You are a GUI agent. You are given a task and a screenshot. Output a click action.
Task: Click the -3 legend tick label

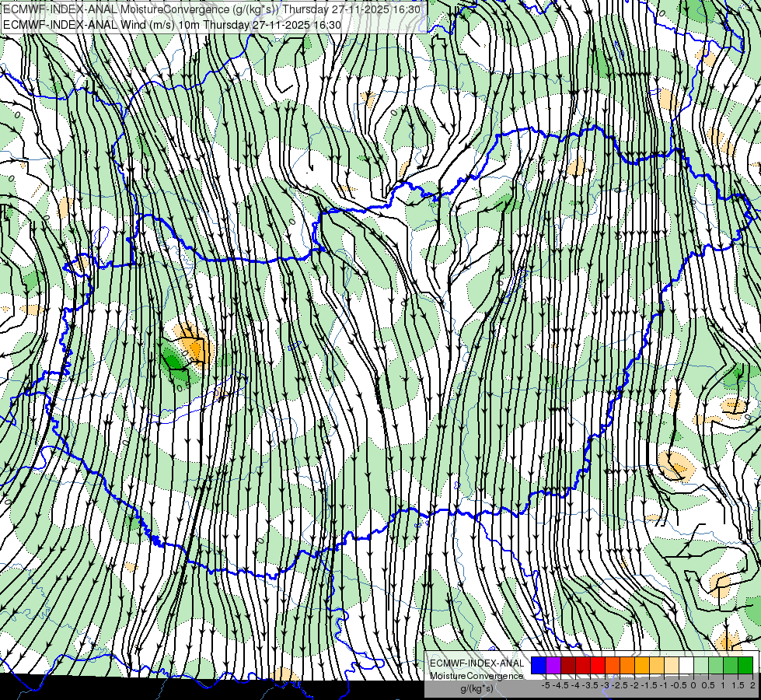(606, 685)
